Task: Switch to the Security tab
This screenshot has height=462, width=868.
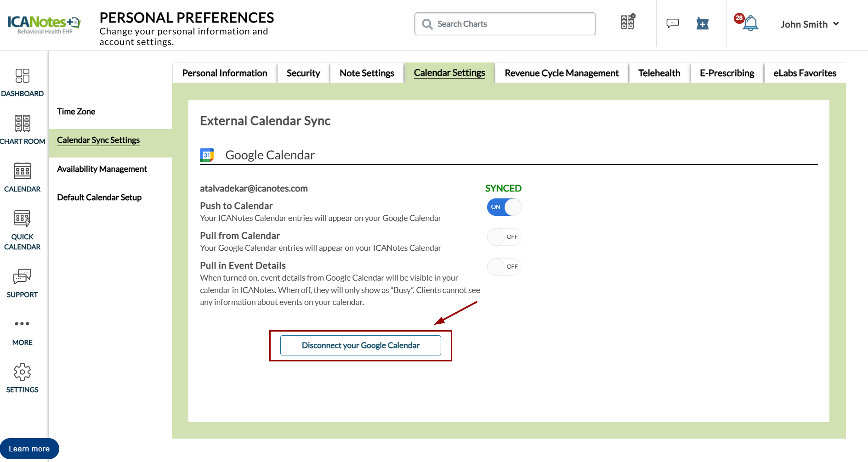Action: tap(303, 73)
